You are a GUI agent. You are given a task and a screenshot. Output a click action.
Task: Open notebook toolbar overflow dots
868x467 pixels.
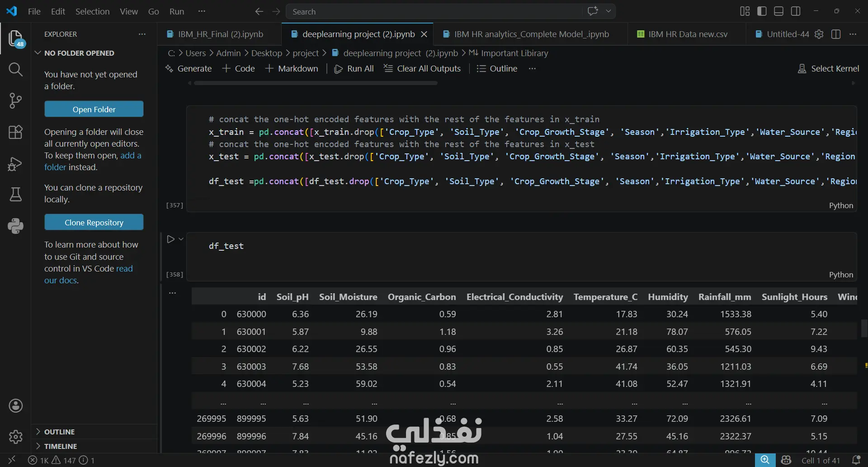pos(532,68)
